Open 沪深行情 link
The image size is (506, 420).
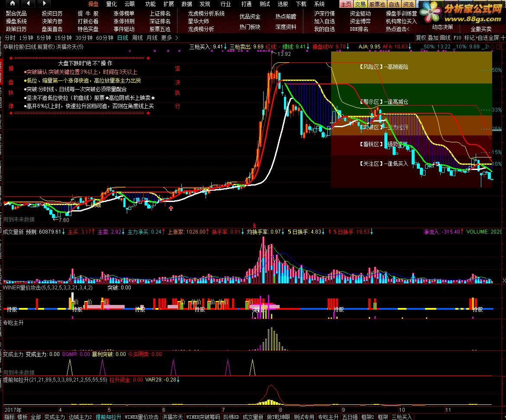click(x=324, y=13)
